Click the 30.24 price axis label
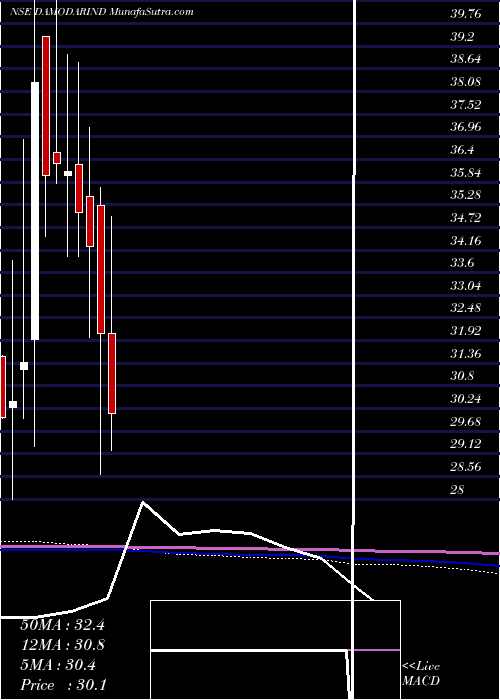This screenshot has height=700, width=500. coord(466,399)
